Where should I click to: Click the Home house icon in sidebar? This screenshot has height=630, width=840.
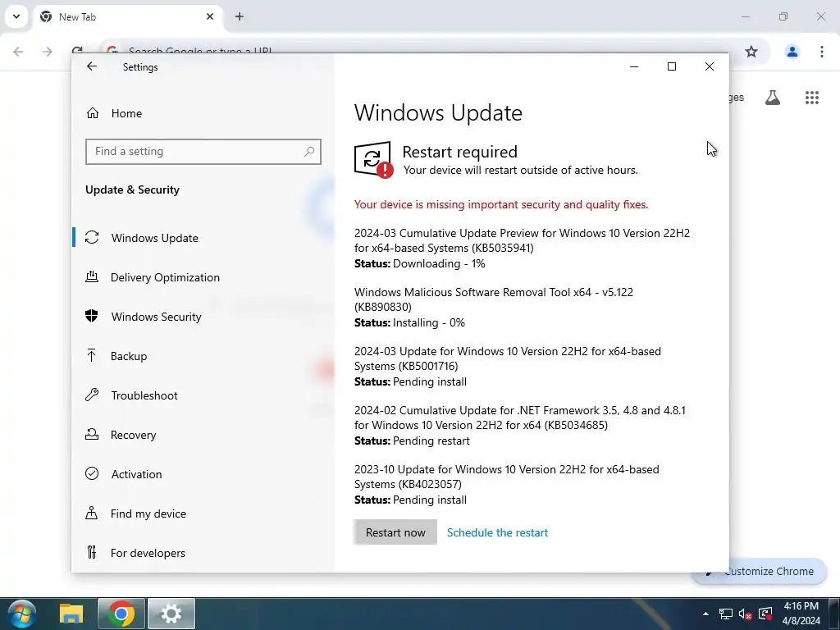92,113
